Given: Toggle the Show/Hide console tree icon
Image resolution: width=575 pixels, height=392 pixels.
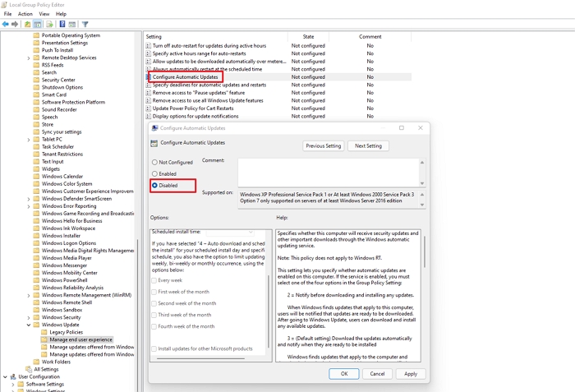Looking at the screenshot, I should (38, 24).
